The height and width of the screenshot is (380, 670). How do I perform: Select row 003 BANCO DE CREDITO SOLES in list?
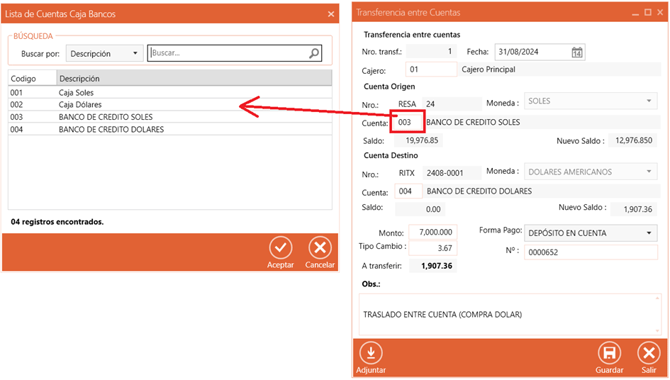(170, 117)
